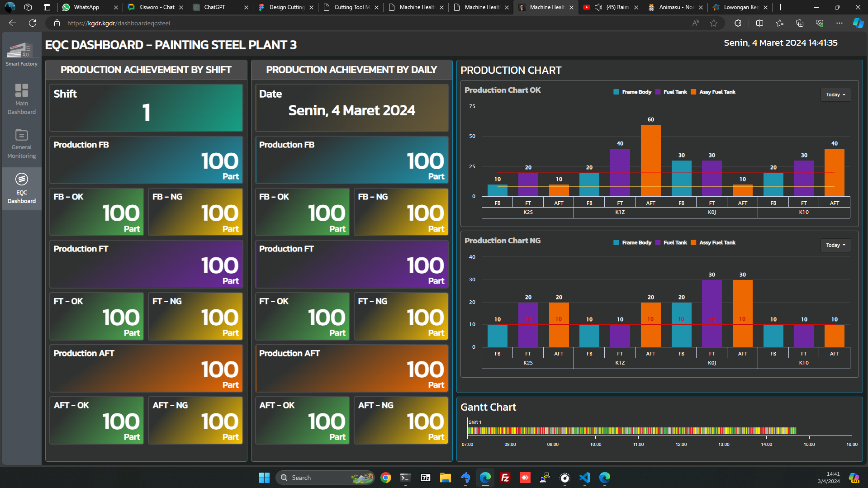Toggle Frame Body legend in OK chart
The height and width of the screenshot is (488, 868).
coord(632,92)
